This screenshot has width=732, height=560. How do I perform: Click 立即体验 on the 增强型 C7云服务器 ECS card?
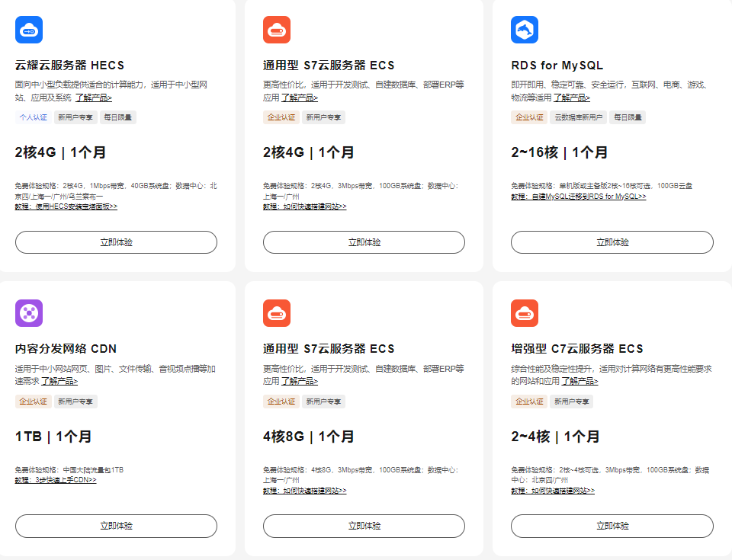coord(612,526)
